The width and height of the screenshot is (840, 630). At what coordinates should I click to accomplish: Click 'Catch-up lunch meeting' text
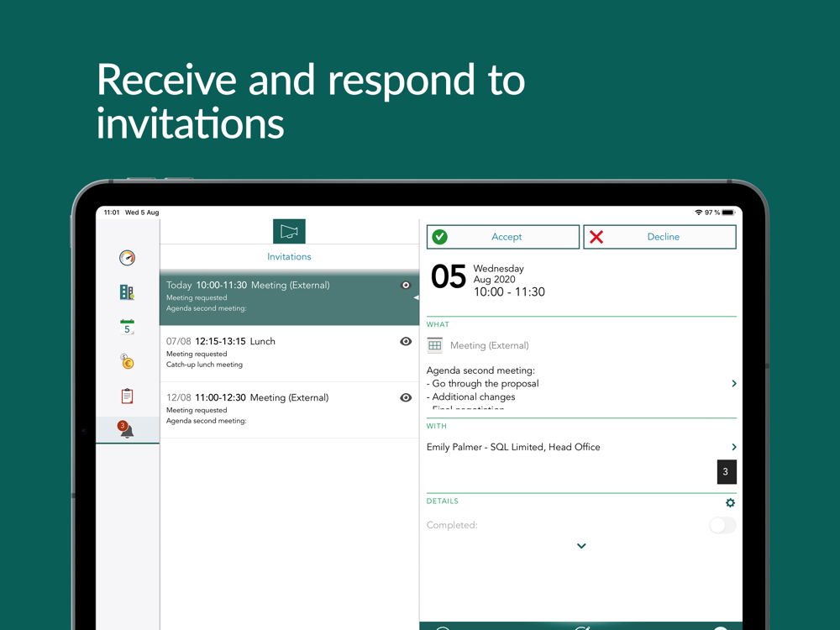[x=204, y=365]
